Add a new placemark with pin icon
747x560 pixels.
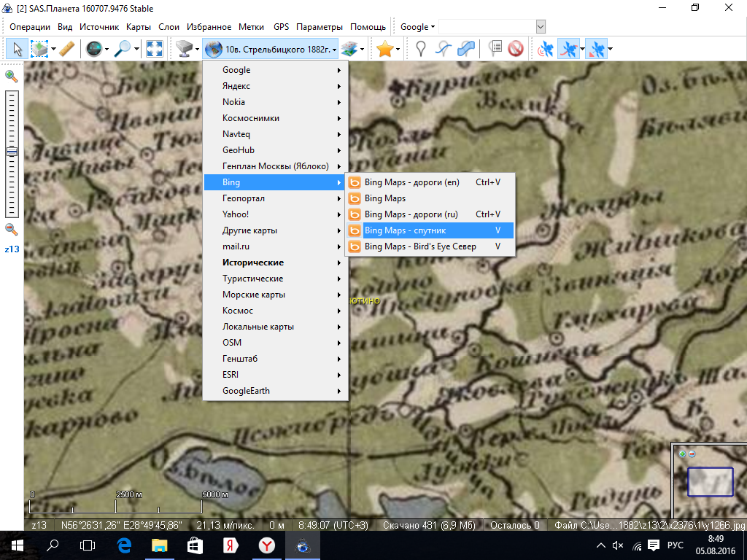(x=421, y=49)
